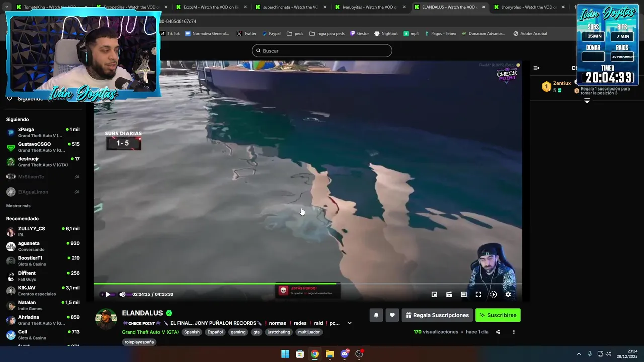
Task: Open Ahriadna recommended channel
Action: pos(43,320)
